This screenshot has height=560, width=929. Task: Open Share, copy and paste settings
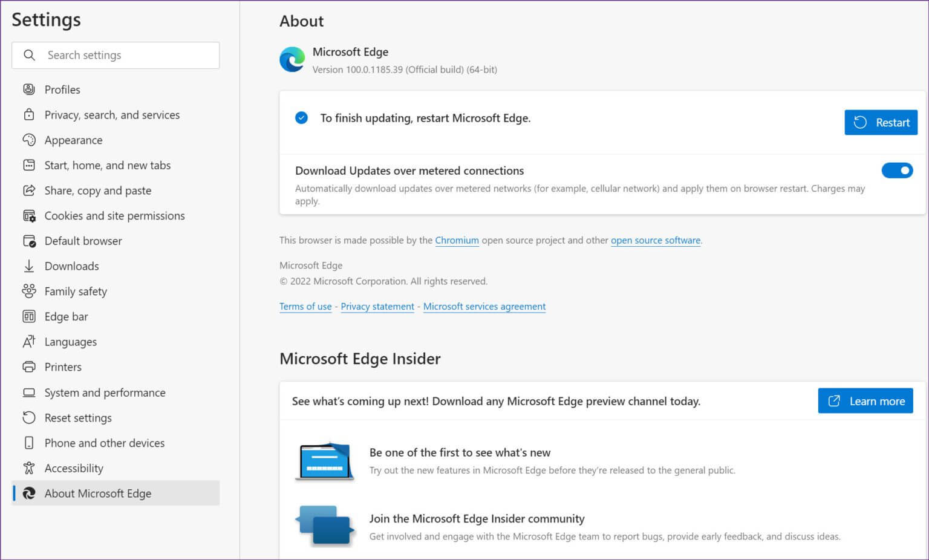116,190
